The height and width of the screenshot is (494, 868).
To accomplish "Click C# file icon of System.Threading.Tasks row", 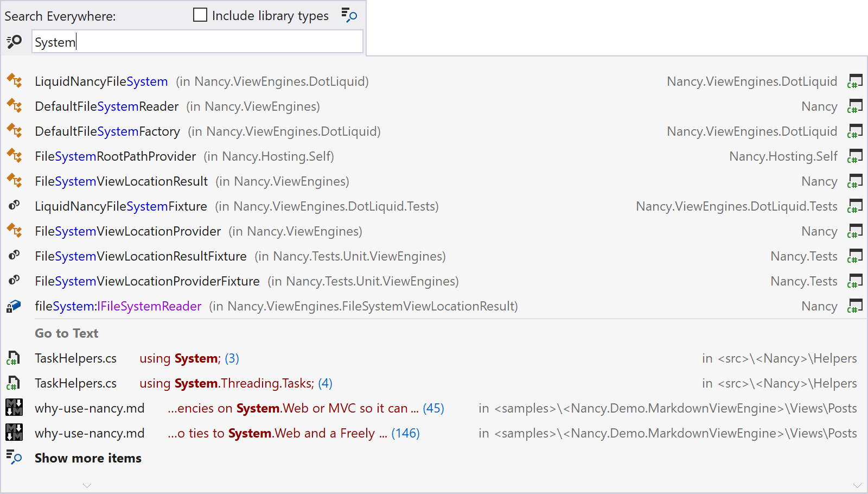I will point(14,383).
